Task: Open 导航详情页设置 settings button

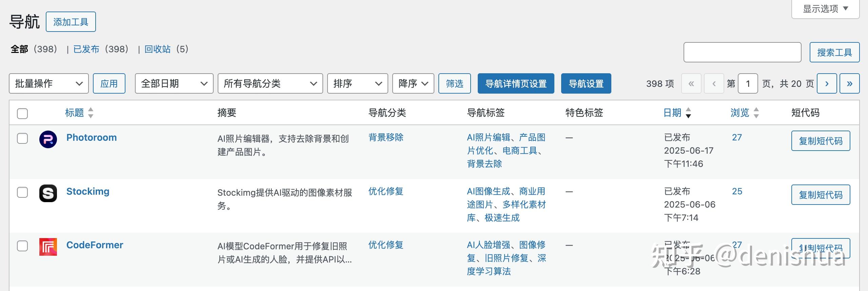Action: click(x=516, y=83)
